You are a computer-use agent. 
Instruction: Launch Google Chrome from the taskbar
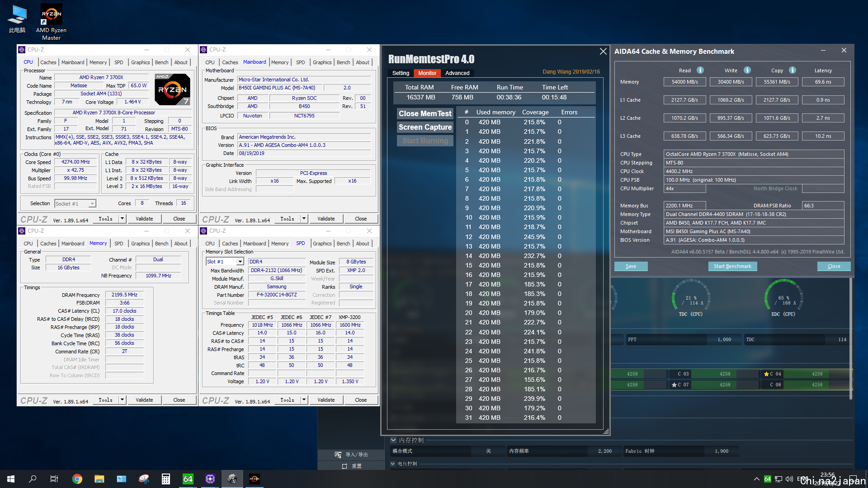tap(77, 479)
